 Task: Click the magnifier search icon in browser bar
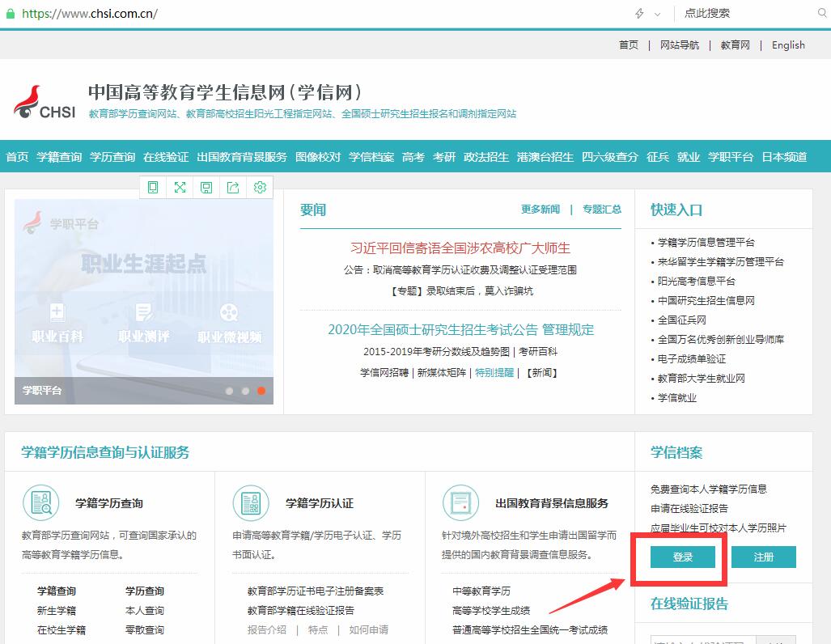822,13
